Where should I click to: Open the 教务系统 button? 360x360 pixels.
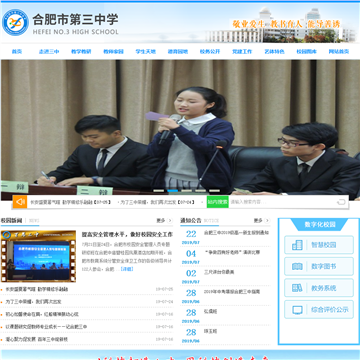[319, 288]
